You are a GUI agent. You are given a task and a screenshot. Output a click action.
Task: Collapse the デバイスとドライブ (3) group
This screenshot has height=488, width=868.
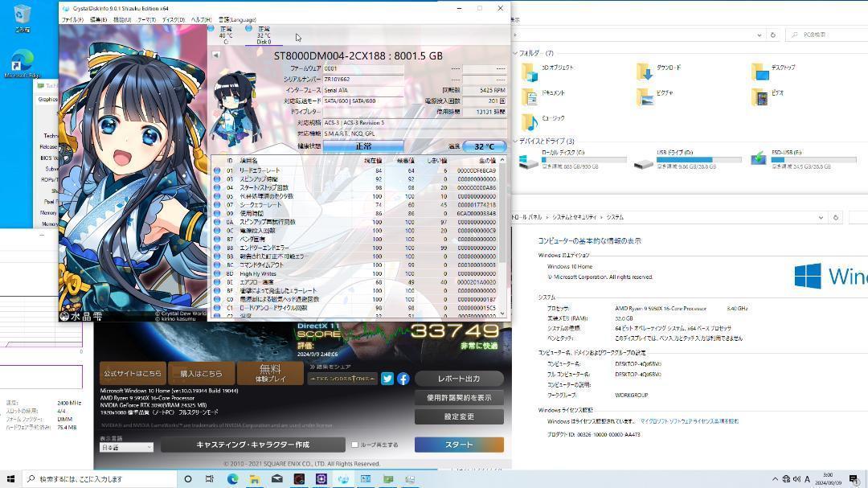point(515,141)
